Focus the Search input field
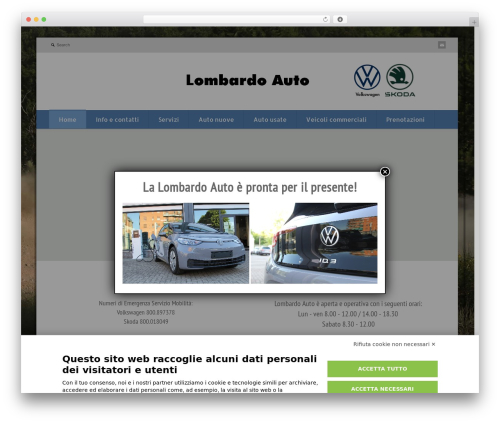 63,45
